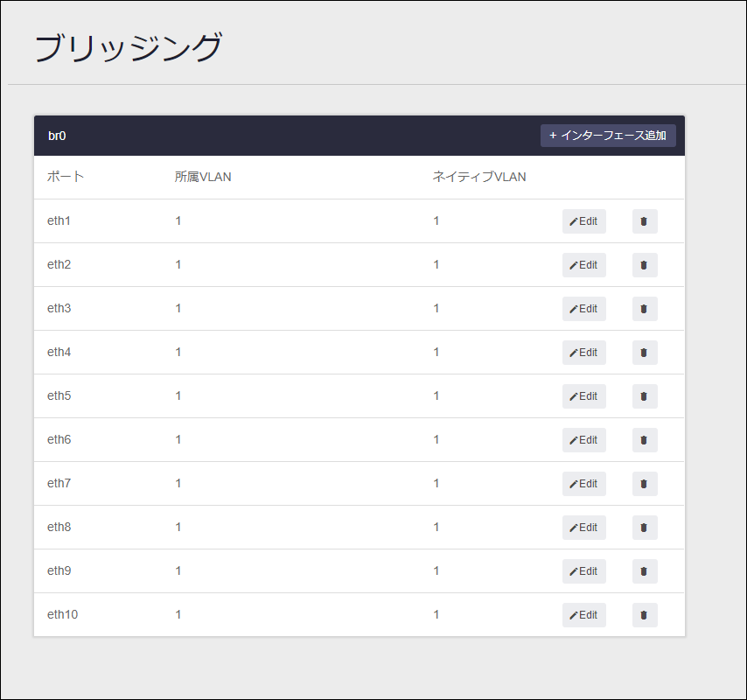747x700 pixels.
Task: Delete eth4 via trash icon
Action: pos(645,353)
